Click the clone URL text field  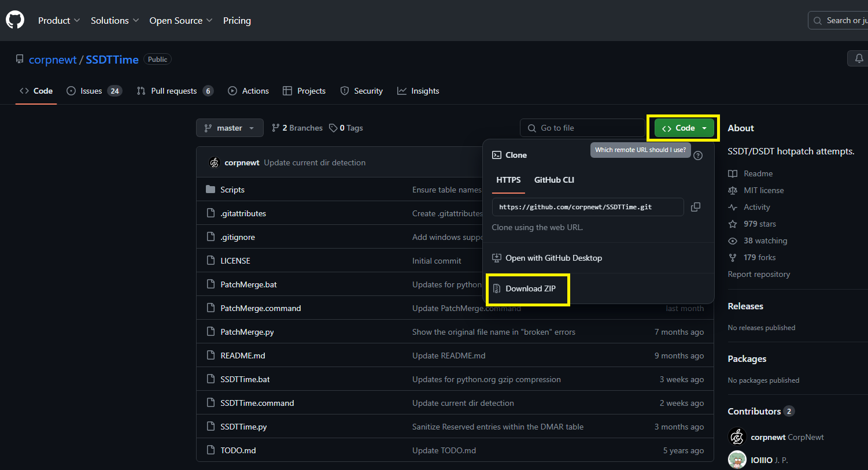click(x=588, y=207)
